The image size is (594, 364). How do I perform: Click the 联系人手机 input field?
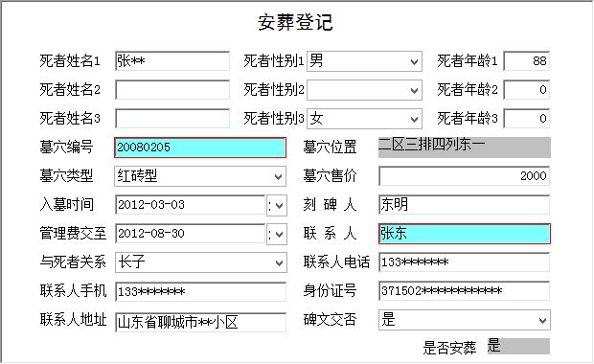(x=201, y=291)
